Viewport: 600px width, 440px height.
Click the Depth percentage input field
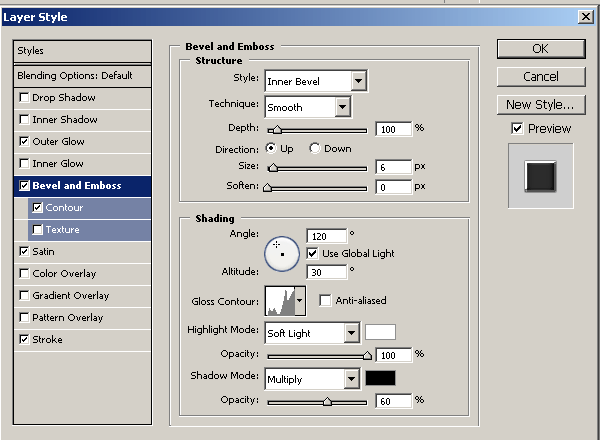click(394, 129)
